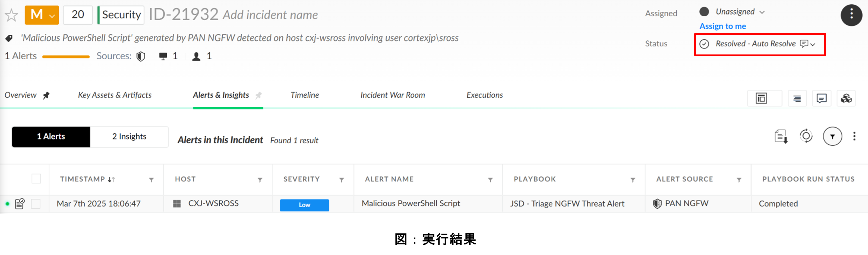Screen dimensions: 868x255
Task: Open the comments panel icon
Action: pyautogui.click(x=822, y=99)
